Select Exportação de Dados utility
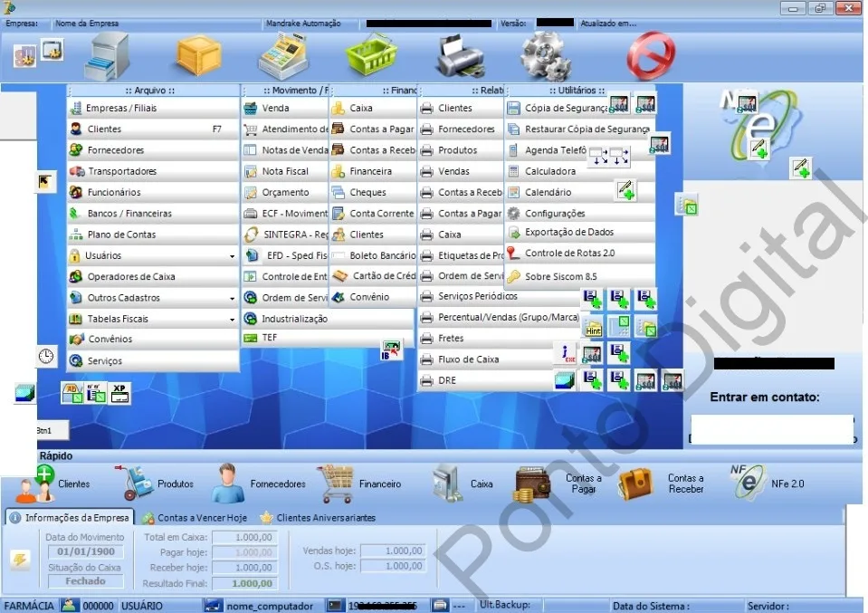This screenshot has height=613, width=868. [580, 232]
